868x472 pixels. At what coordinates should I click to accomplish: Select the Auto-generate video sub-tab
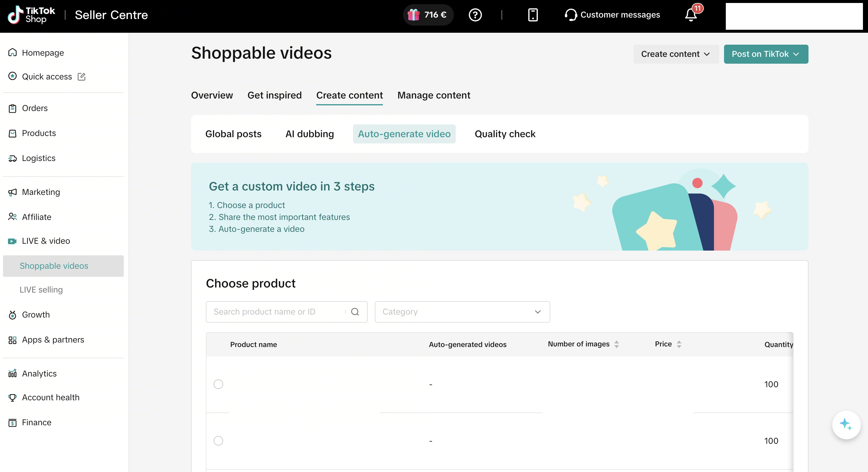[x=404, y=134]
